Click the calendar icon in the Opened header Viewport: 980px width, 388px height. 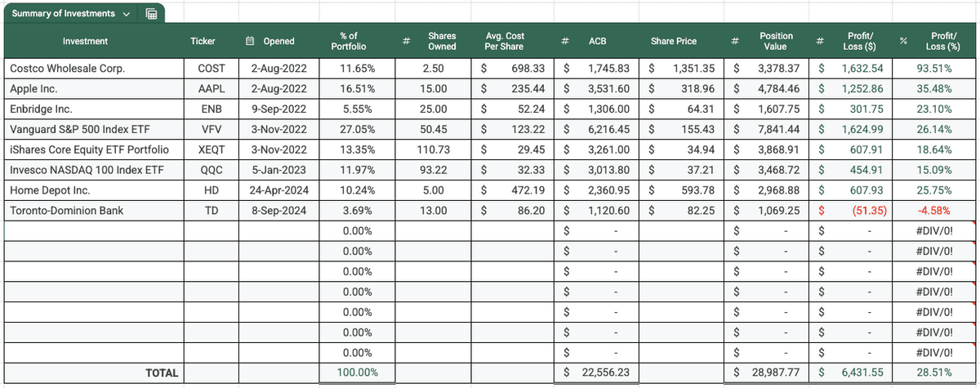[251, 41]
